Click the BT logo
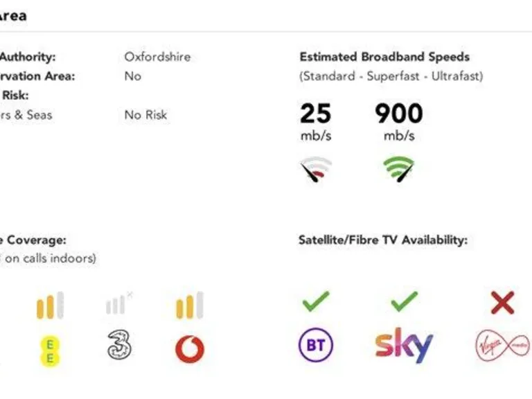The width and height of the screenshot is (532, 399). point(316,345)
